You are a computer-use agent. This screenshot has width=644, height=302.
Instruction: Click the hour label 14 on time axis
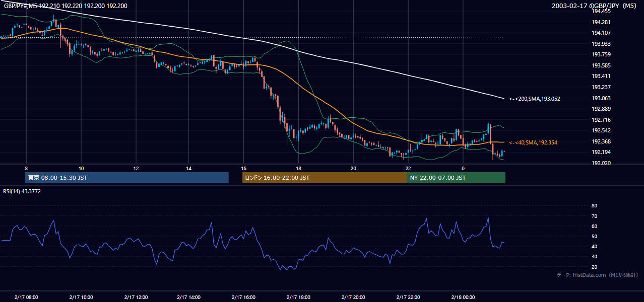click(x=188, y=168)
